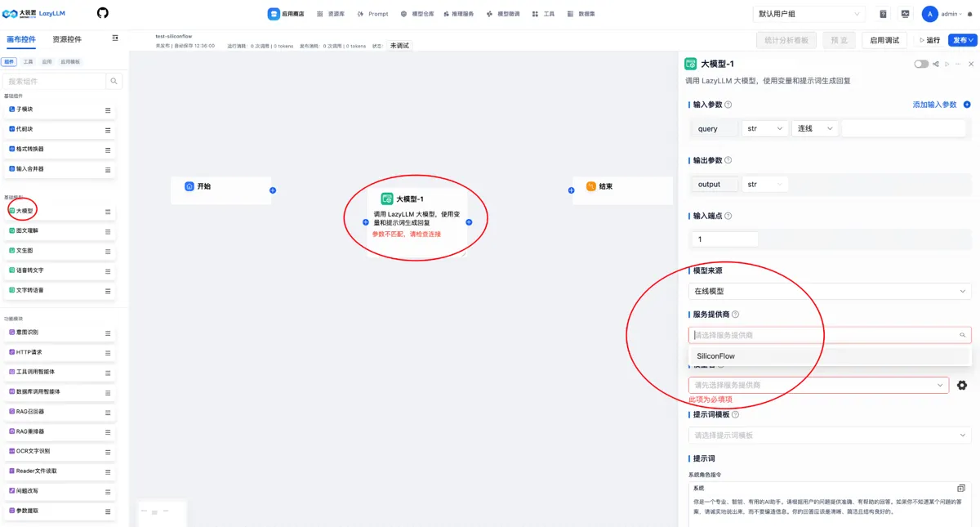Run the node with the play icon
Image resolution: width=980 pixels, height=527 pixels.
coord(947,64)
